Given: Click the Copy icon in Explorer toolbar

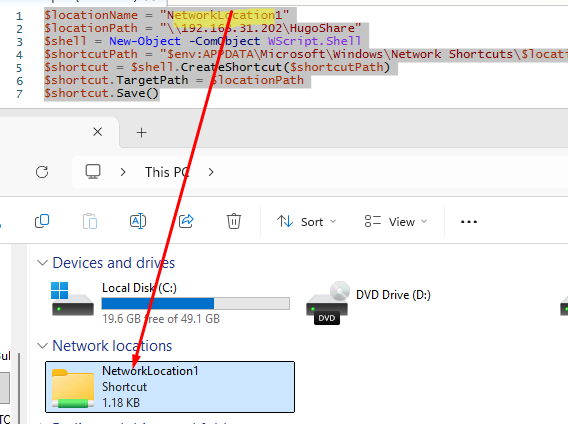Looking at the screenshot, I should point(42,221).
